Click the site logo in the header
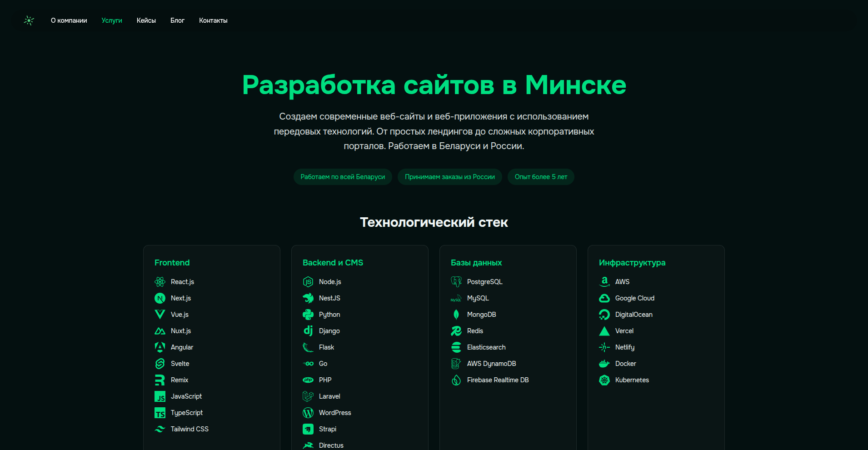The image size is (868, 450). pos(29,20)
